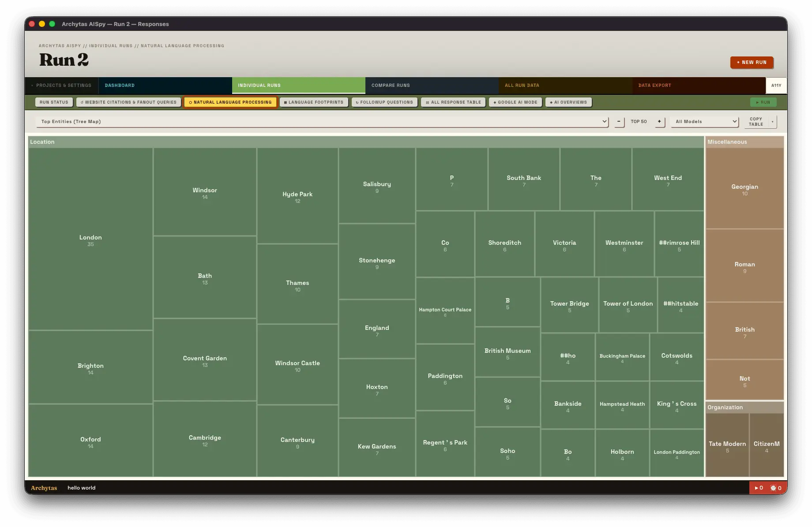
Task: Select Natural Language Processing sub-tab
Action: click(230, 102)
